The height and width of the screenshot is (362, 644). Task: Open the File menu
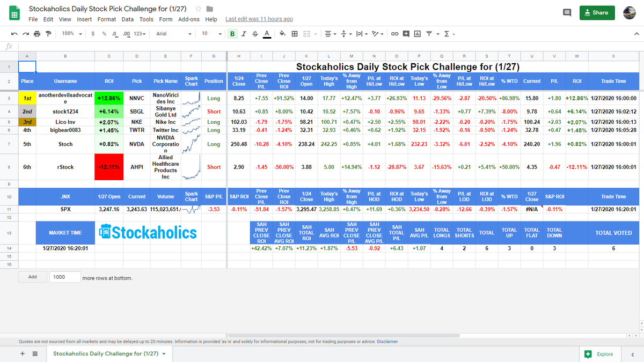(33, 19)
